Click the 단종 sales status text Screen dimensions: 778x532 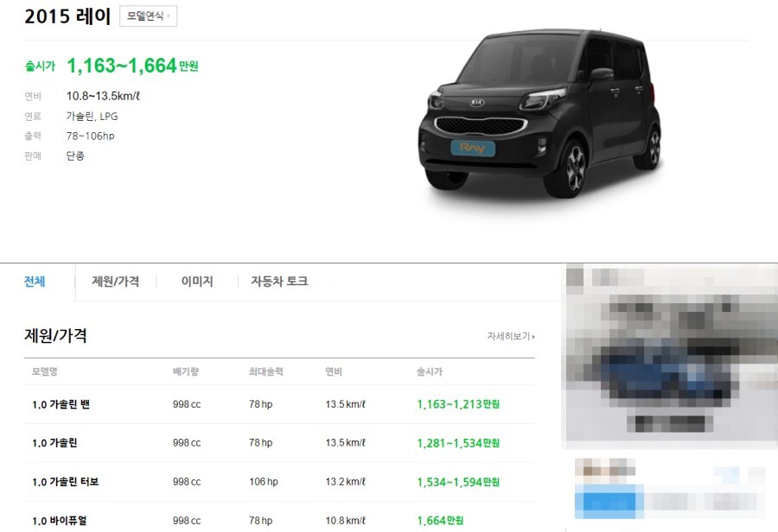[75, 155]
